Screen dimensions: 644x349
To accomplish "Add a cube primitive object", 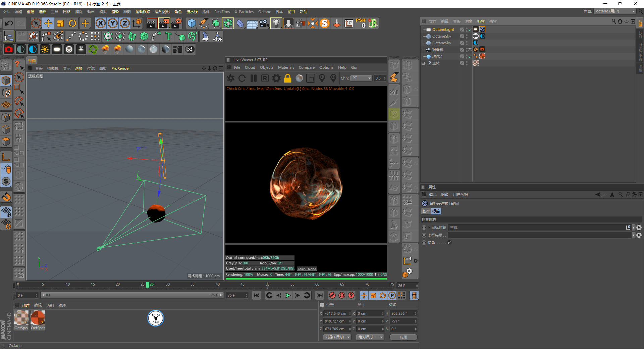I will pos(192,23).
